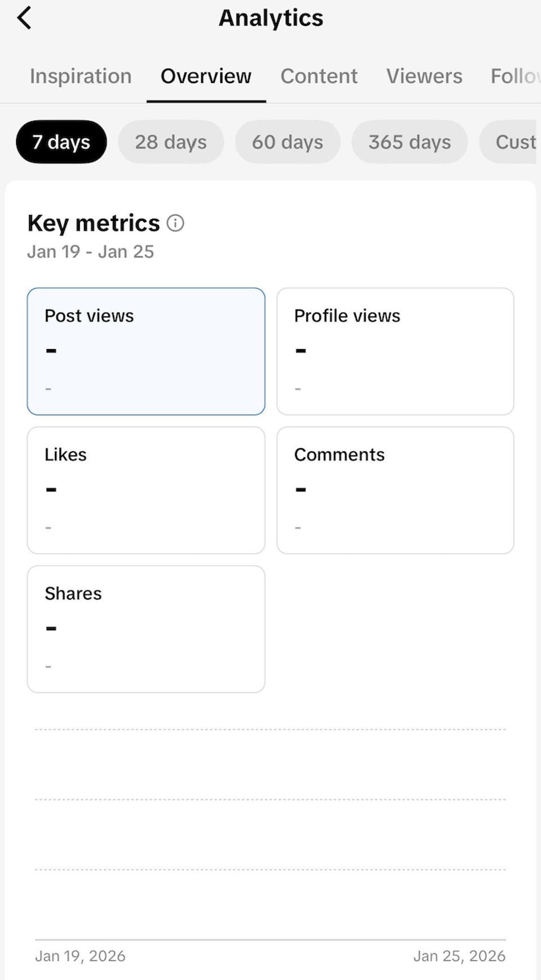Show the Profile views metric card
Viewport: 541px width, 980px height.
click(395, 351)
